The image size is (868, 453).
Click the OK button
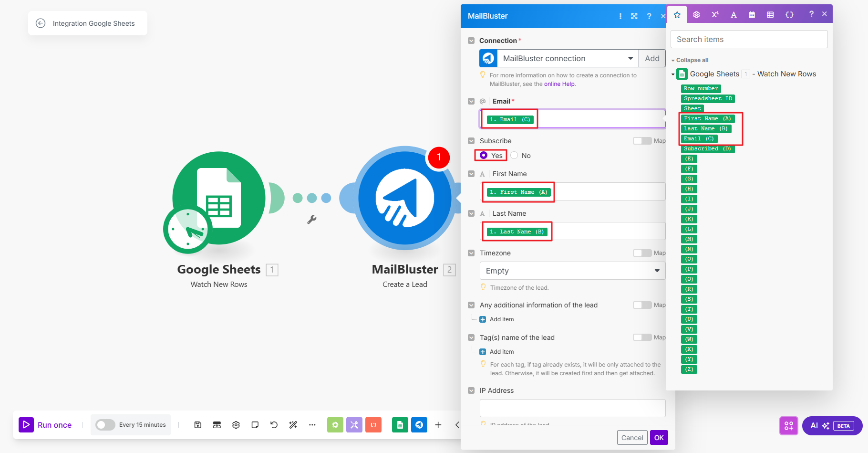click(659, 438)
